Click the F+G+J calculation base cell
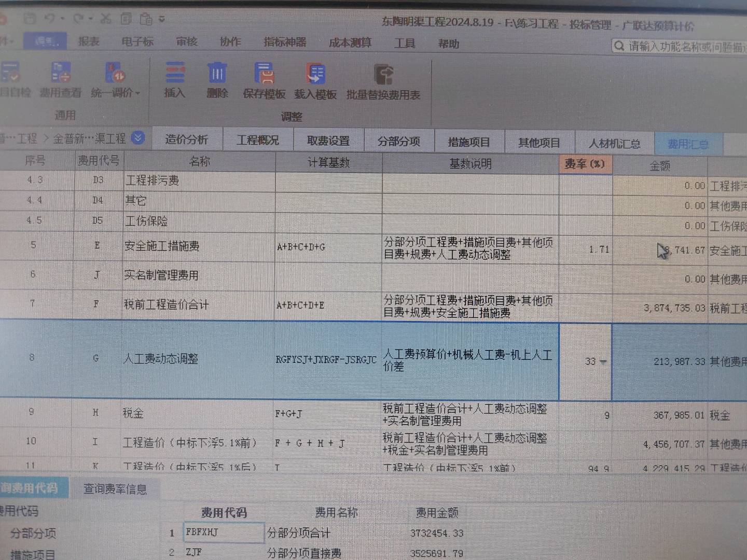 click(327, 414)
